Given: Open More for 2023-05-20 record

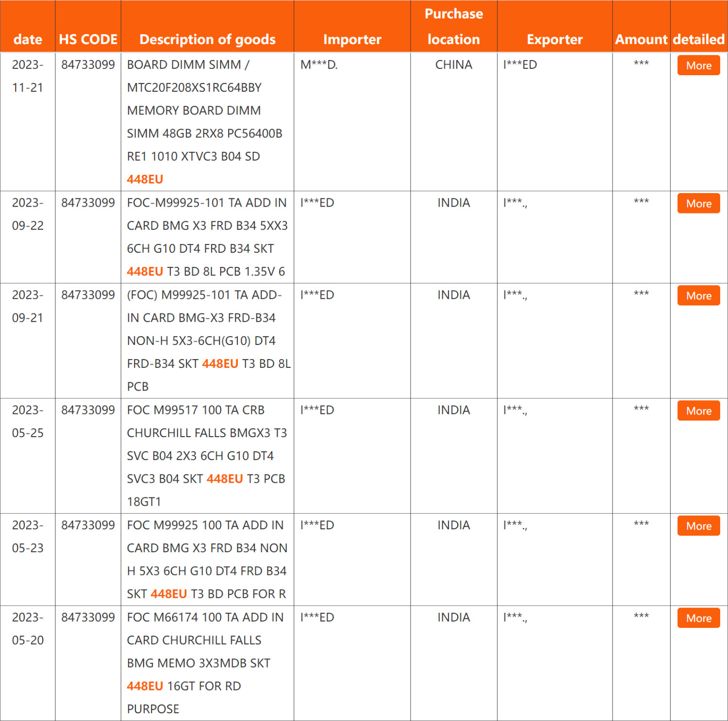Looking at the screenshot, I should (698, 618).
